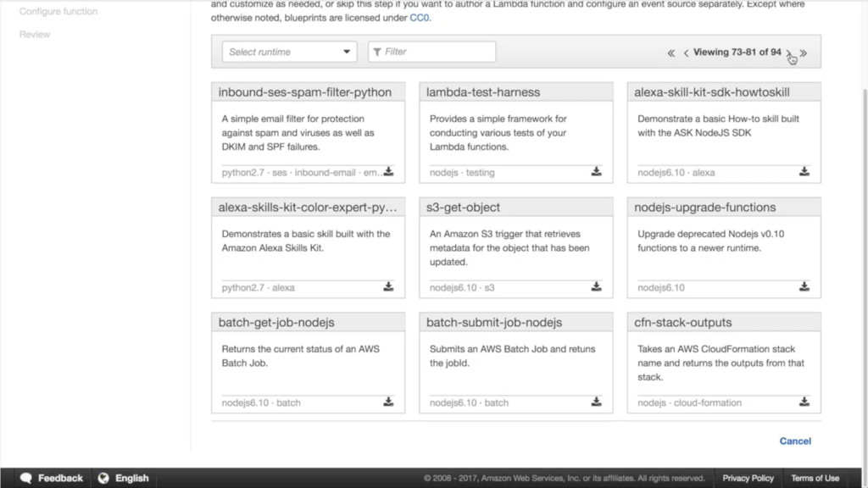Select the nodejs-upgrade-functions blueprint title
The width and height of the screenshot is (868, 488).
(704, 208)
